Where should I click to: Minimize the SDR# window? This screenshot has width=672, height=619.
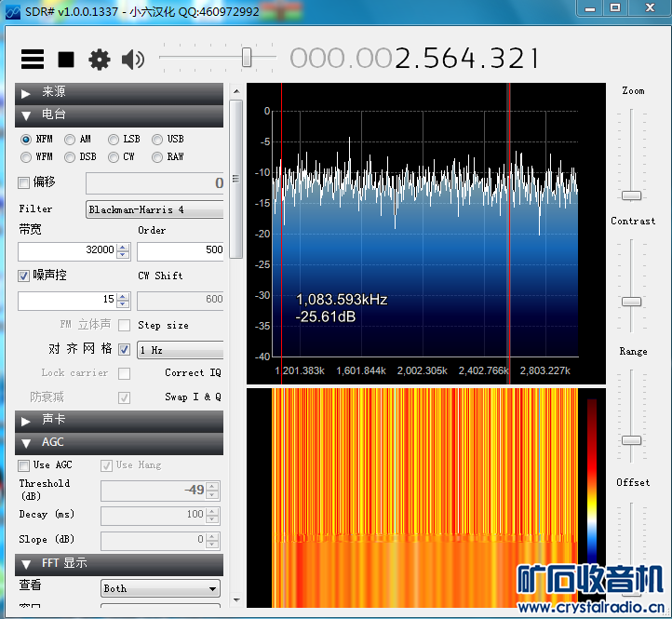(590, 8)
